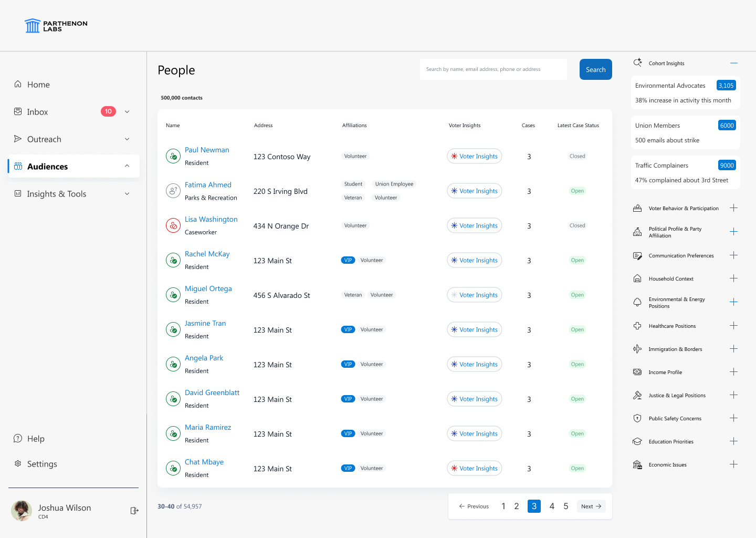
Task: Click the Search button
Action: coord(596,69)
